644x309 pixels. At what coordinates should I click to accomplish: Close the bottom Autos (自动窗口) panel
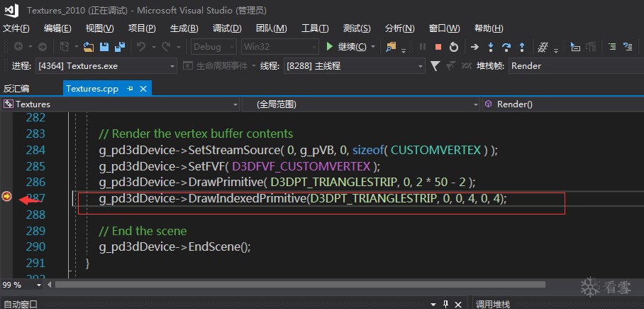click(x=459, y=305)
